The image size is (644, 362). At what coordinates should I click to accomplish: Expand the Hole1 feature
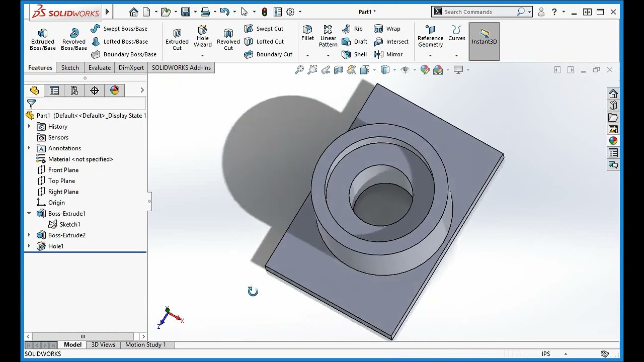pyautogui.click(x=29, y=246)
